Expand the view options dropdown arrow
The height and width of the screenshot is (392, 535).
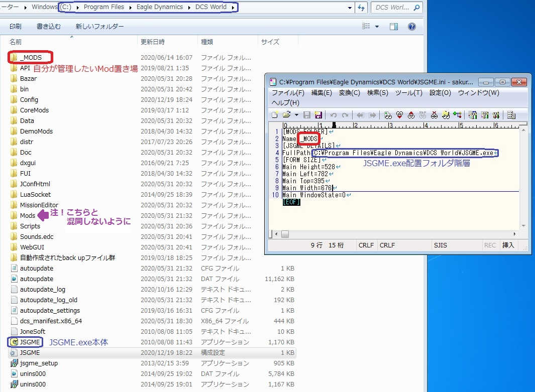click(377, 27)
